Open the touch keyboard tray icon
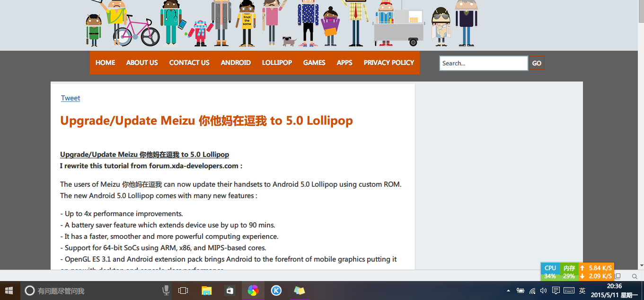Viewport: 644px width, 300px height. click(569, 291)
